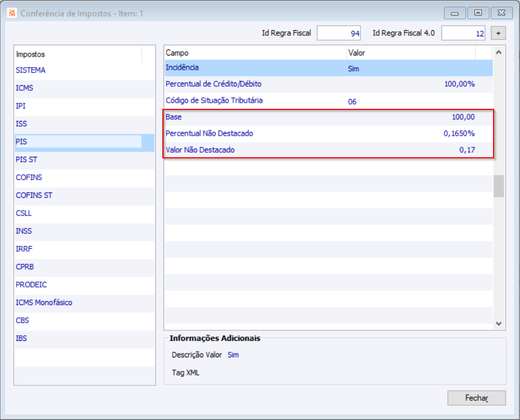Click the Impostos column header
The width and height of the screenshot is (520, 420).
pos(78,54)
